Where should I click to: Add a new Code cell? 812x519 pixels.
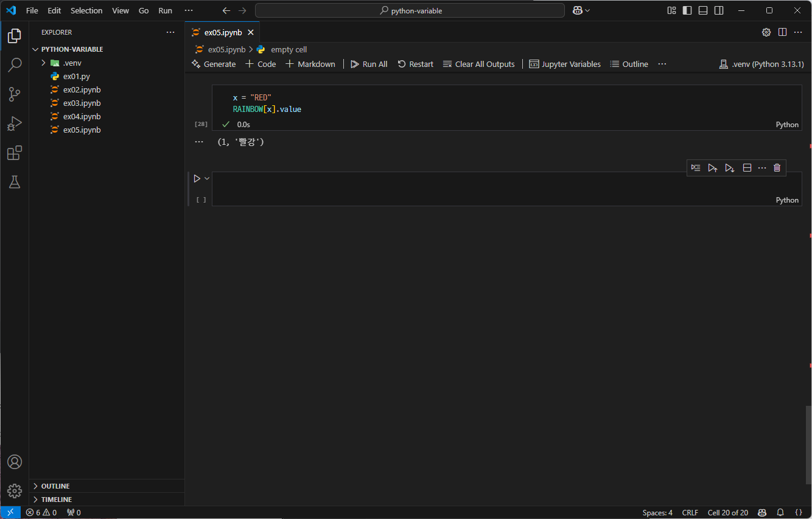[261, 64]
